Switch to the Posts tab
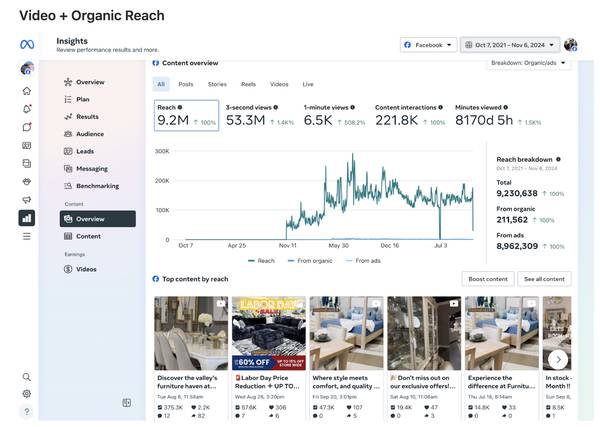 point(186,84)
